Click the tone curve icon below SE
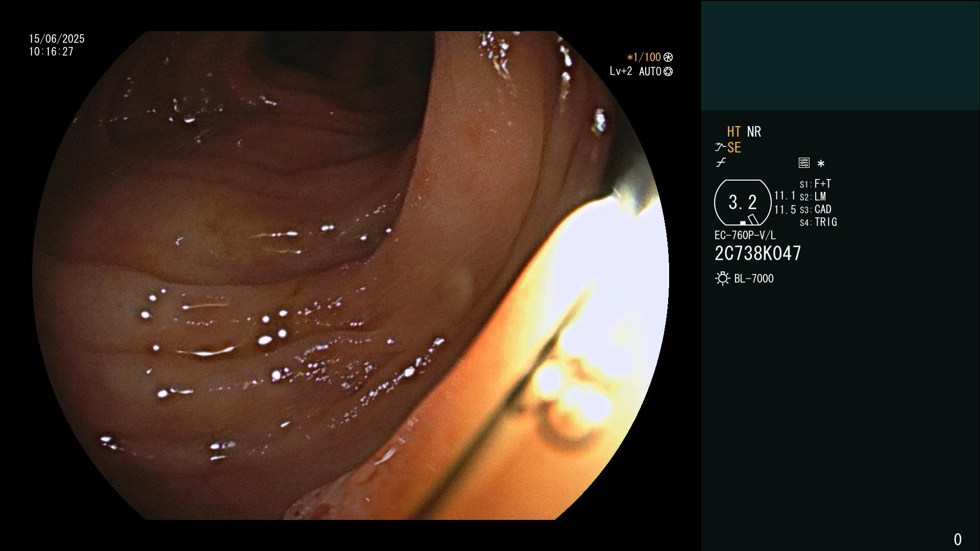The height and width of the screenshot is (551, 980). (x=721, y=163)
